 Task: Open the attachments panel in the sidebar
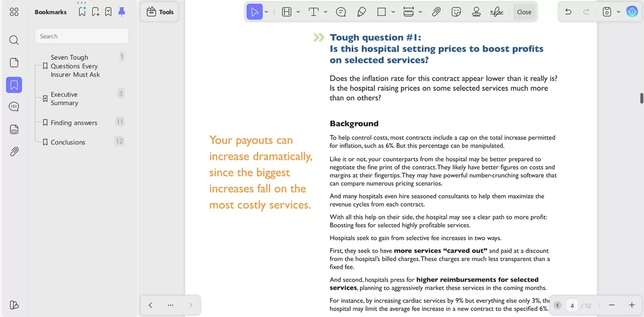[14, 151]
